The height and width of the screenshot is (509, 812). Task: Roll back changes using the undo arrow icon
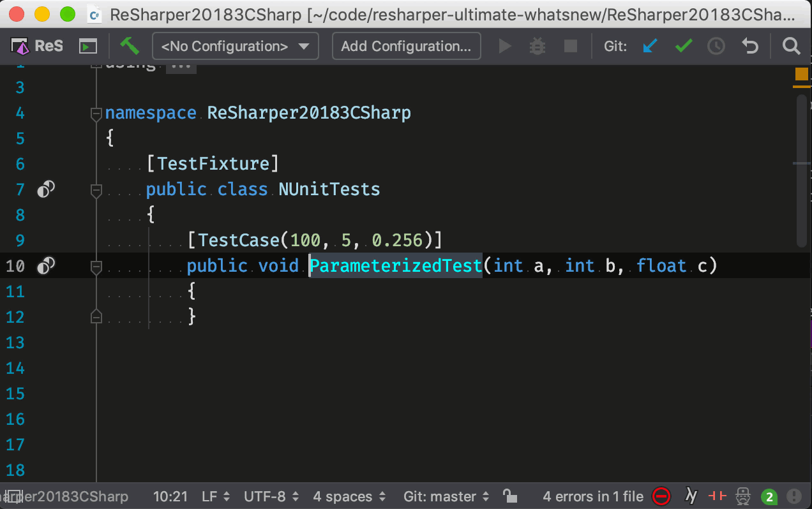click(x=749, y=45)
